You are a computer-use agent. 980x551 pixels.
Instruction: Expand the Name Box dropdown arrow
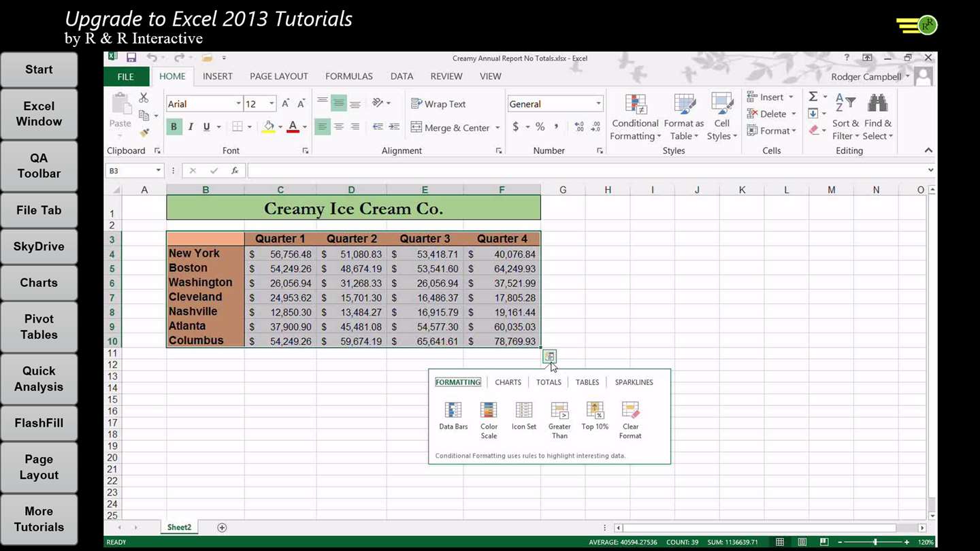158,171
